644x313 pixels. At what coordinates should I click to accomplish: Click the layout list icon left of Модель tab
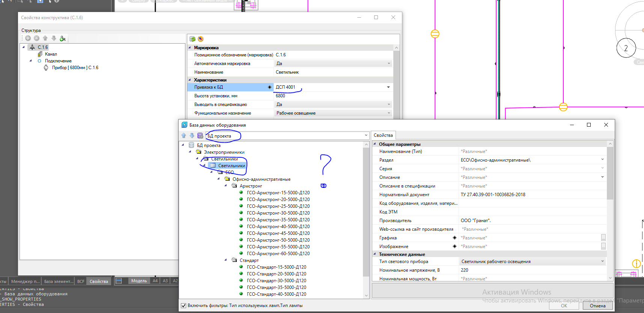click(x=119, y=281)
